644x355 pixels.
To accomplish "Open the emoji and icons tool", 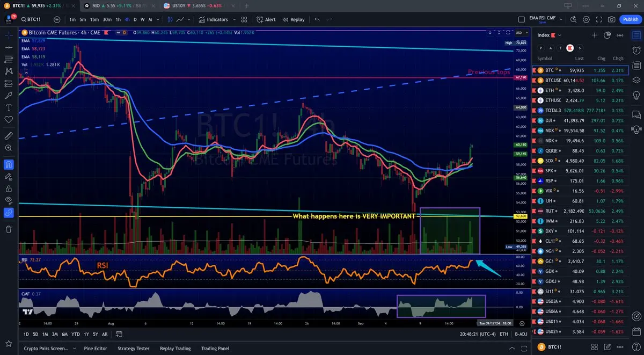I will [x=9, y=119].
